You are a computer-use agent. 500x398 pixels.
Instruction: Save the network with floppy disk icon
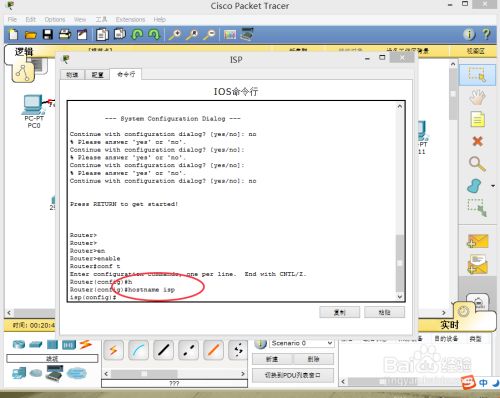(x=48, y=34)
